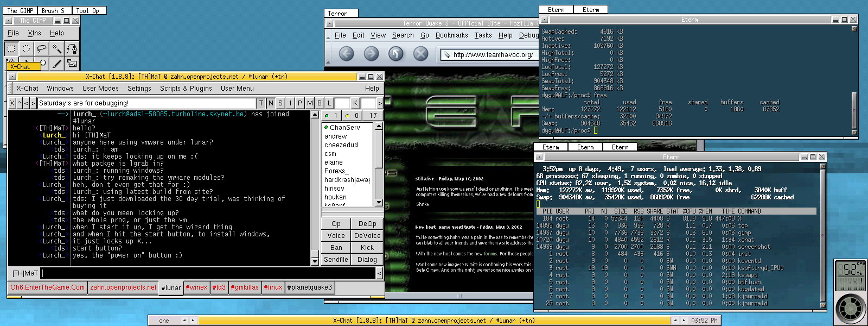Activate the GIMP magic wand tool
868x326 pixels.
tap(56, 49)
